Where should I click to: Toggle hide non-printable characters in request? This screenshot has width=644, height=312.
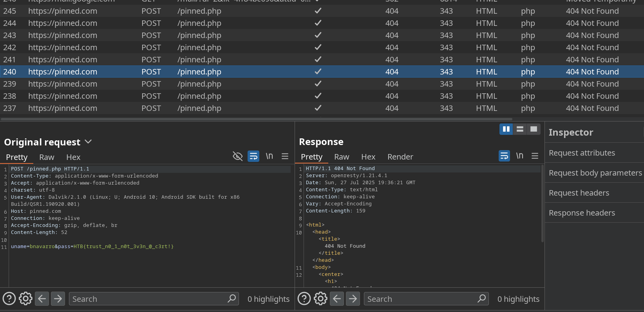pos(237,156)
